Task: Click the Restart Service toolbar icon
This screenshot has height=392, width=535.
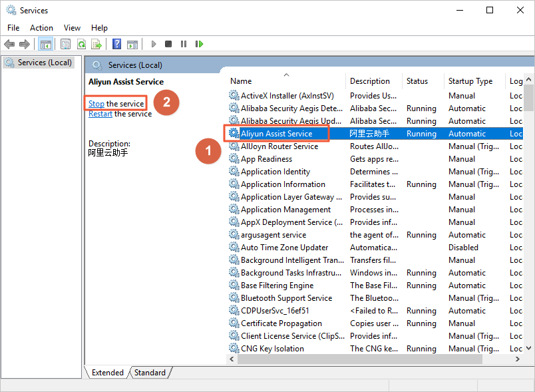Action: [199, 44]
